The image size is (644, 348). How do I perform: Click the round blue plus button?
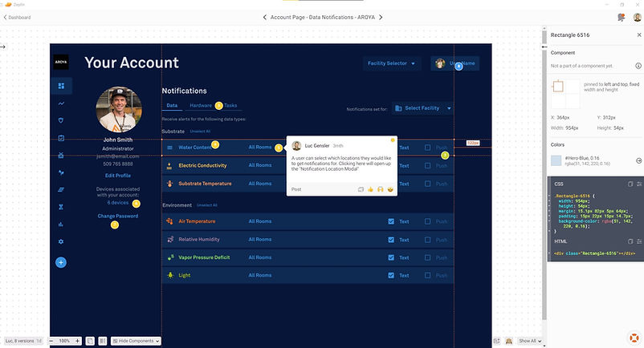tap(61, 262)
